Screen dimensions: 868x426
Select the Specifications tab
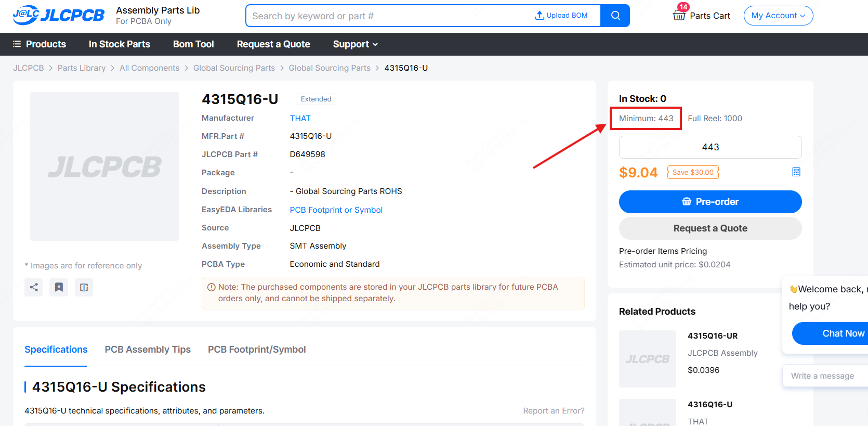pyautogui.click(x=56, y=350)
